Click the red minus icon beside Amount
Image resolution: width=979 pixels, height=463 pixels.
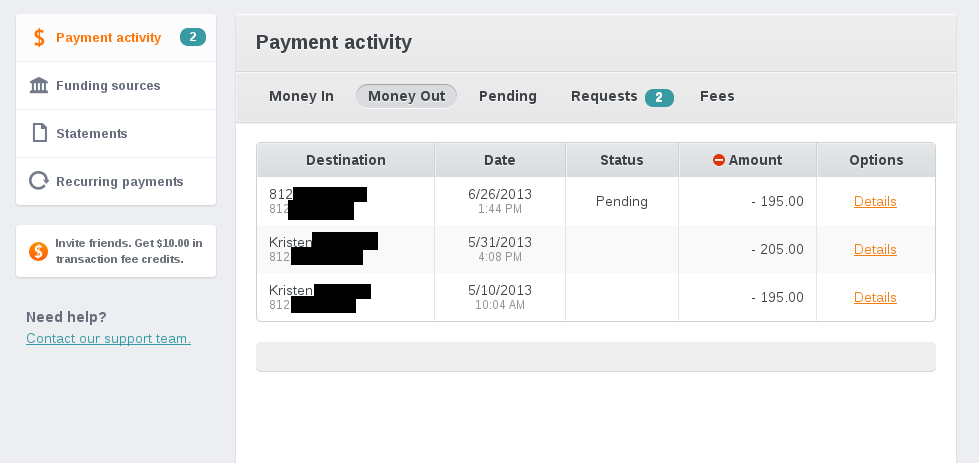719,160
